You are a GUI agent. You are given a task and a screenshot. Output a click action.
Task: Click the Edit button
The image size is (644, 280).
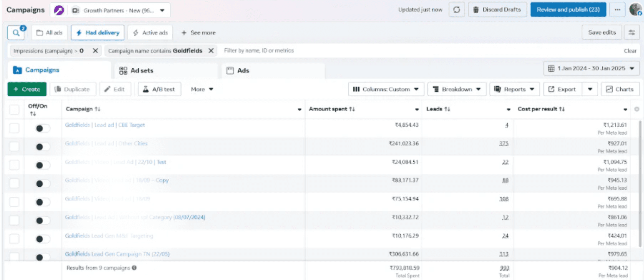coord(115,89)
